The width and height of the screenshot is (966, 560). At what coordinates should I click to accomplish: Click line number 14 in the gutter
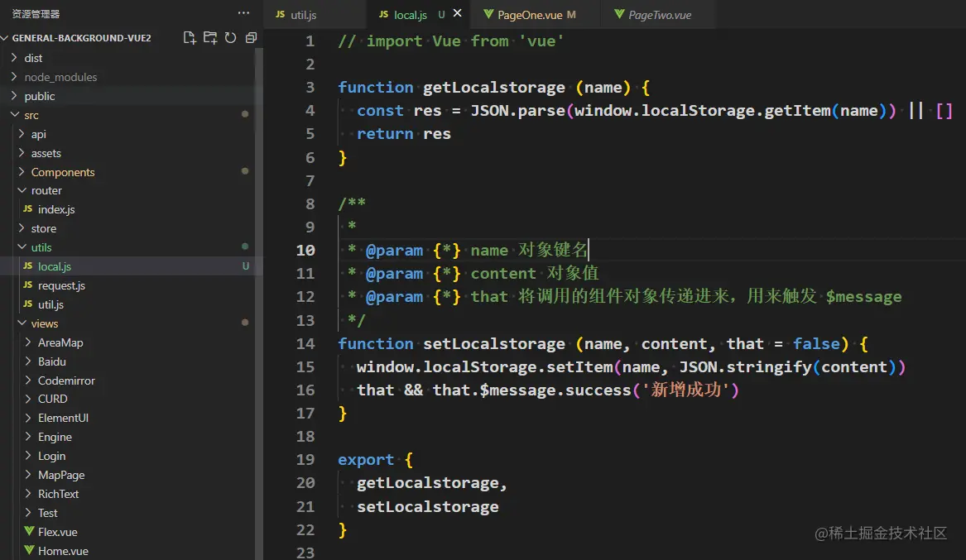click(305, 343)
